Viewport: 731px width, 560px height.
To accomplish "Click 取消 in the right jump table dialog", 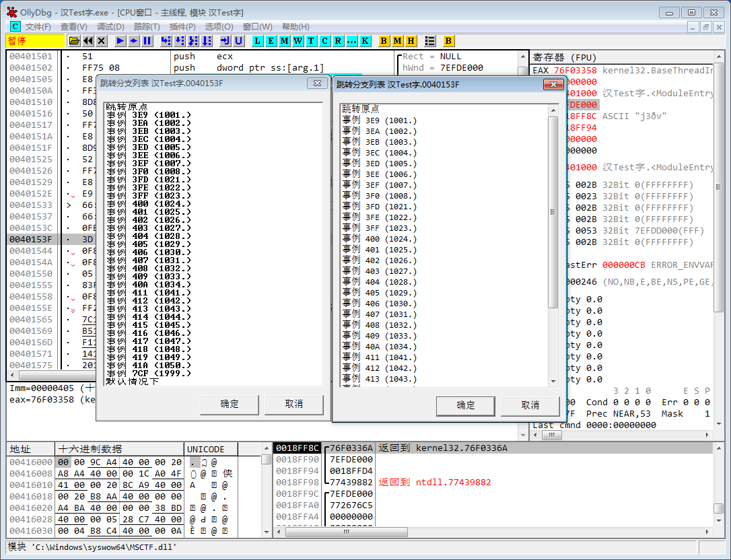I will pyautogui.click(x=530, y=406).
